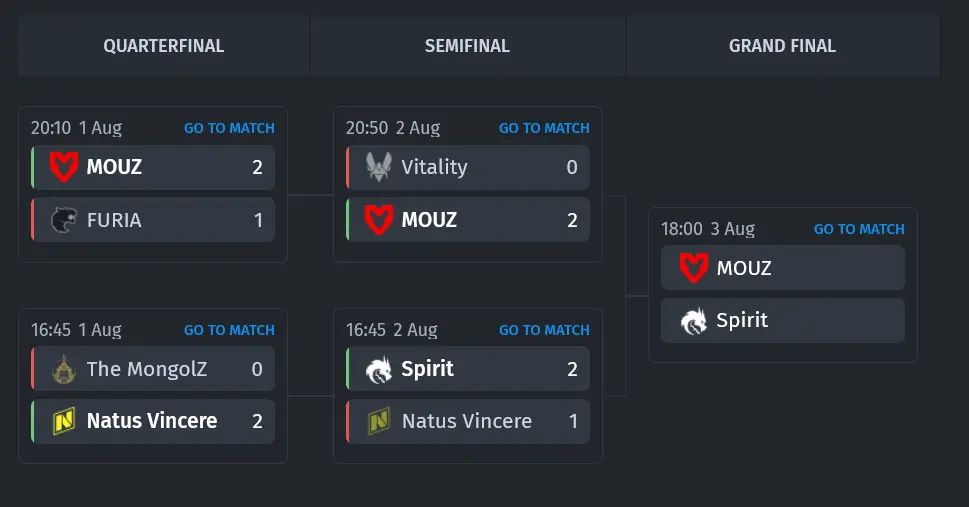Click MOUZ logo in semifinal match
The width and height of the screenshot is (969, 507).
tap(379, 219)
